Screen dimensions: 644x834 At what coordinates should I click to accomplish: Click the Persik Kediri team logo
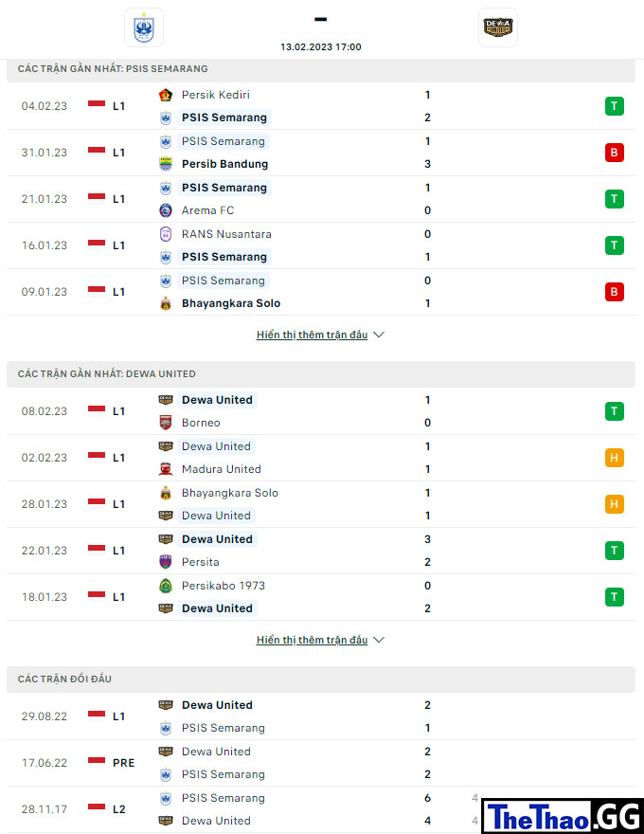(166, 95)
